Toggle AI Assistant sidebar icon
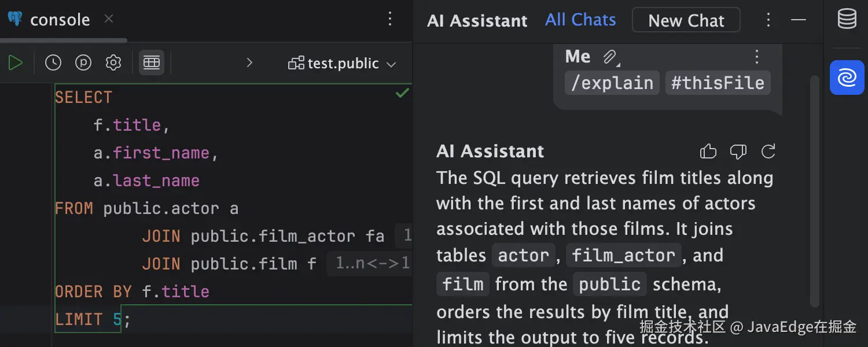This screenshot has height=347, width=868. (847, 77)
